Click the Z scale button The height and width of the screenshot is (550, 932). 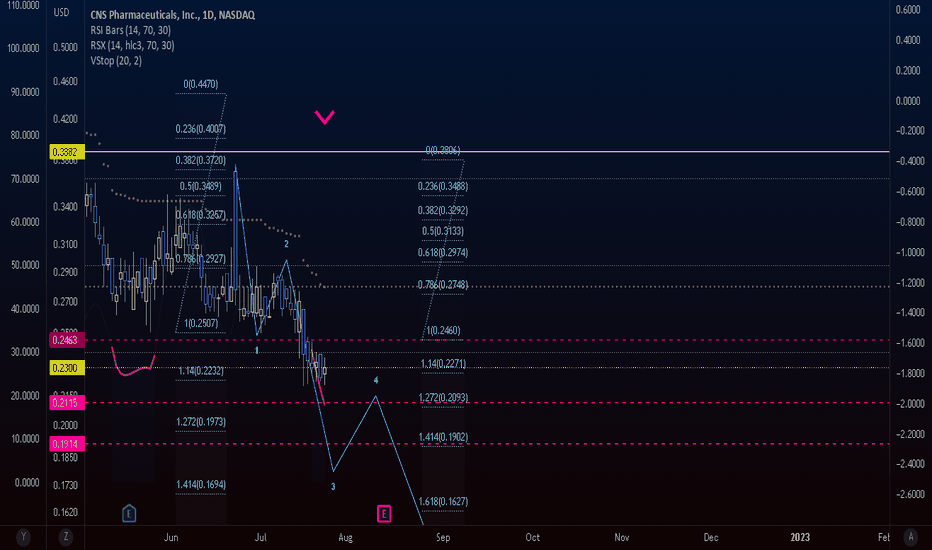[65, 537]
